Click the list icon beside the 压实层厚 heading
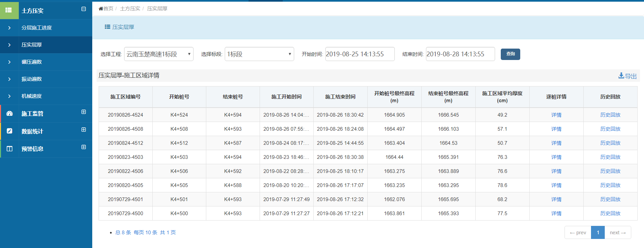Screen dimensions: 644x248 107,27
